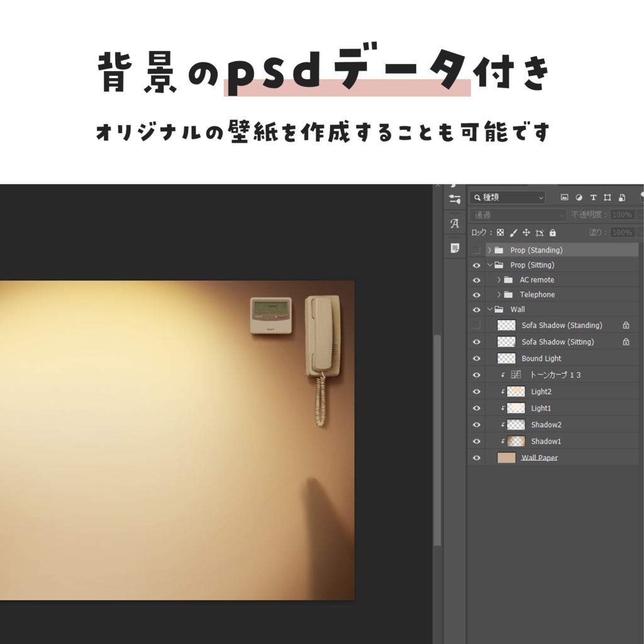Click the Wall folder icon

coord(499,309)
